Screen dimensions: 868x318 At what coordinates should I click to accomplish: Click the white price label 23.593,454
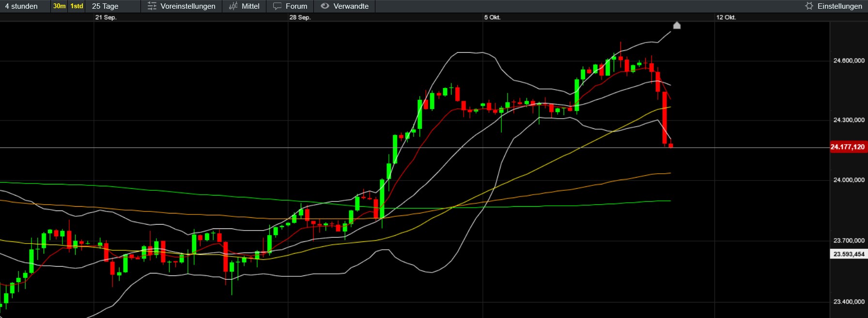[849, 254]
